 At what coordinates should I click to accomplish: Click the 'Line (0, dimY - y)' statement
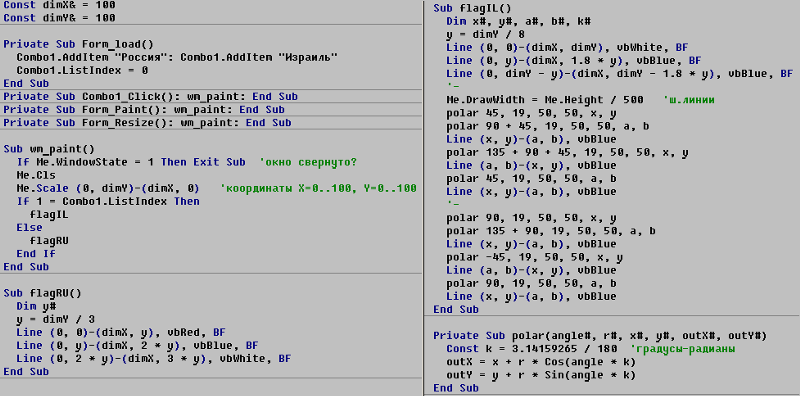tap(619, 74)
